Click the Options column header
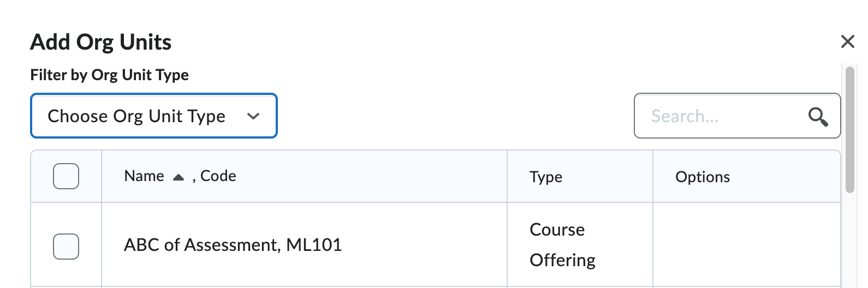The image size is (868, 288). click(x=703, y=177)
